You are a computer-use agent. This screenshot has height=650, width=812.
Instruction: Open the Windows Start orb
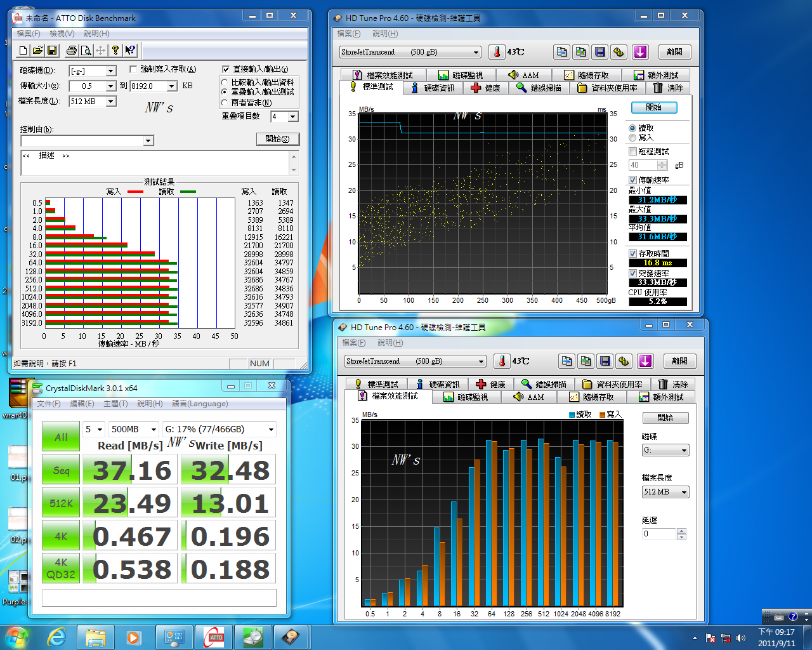tap(17, 637)
